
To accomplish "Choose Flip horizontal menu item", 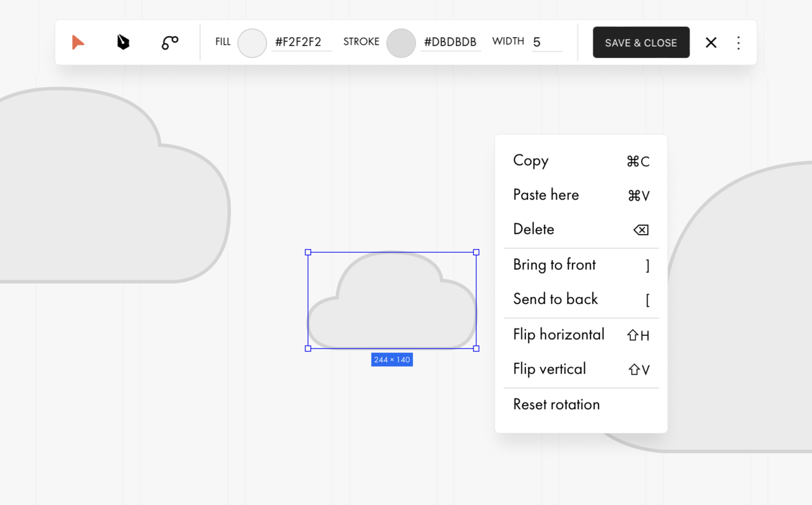I will pos(581,334).
